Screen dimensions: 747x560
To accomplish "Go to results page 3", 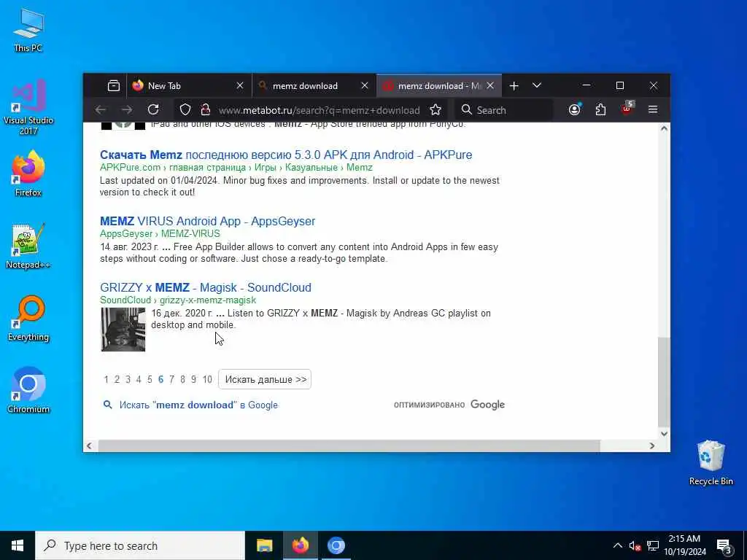I will (128, 379).
